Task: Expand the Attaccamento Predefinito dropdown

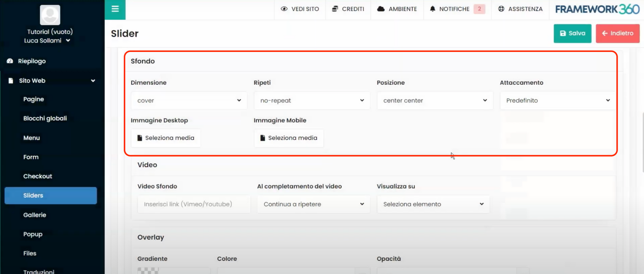Action: pos(557,100)
